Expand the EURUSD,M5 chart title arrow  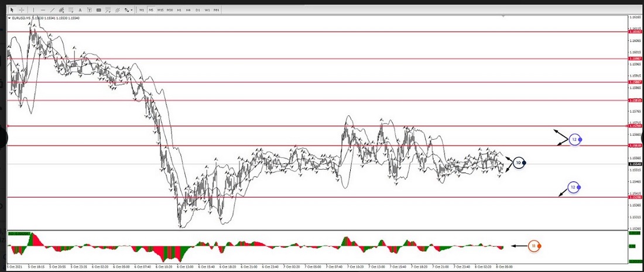pos(9,18)
